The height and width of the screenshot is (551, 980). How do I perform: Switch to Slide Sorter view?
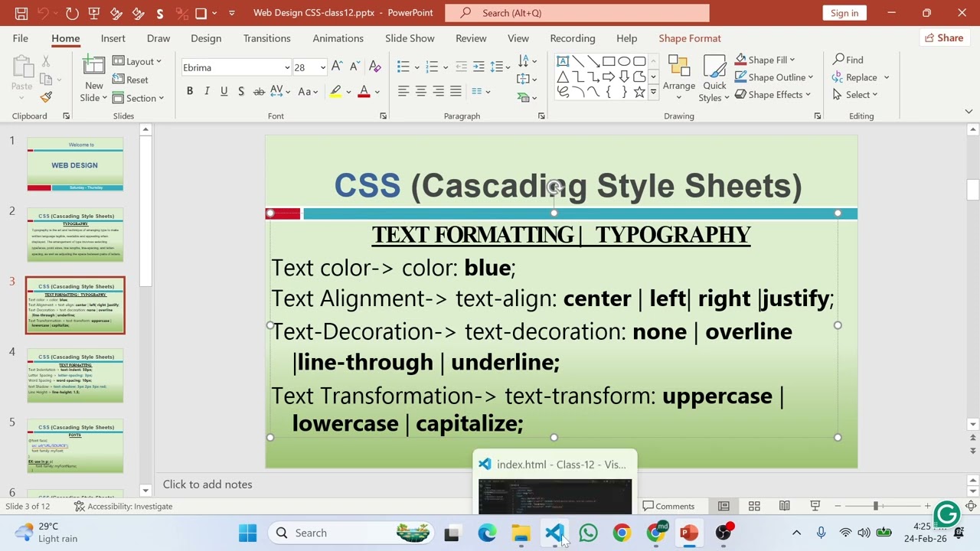pos(754,506)
